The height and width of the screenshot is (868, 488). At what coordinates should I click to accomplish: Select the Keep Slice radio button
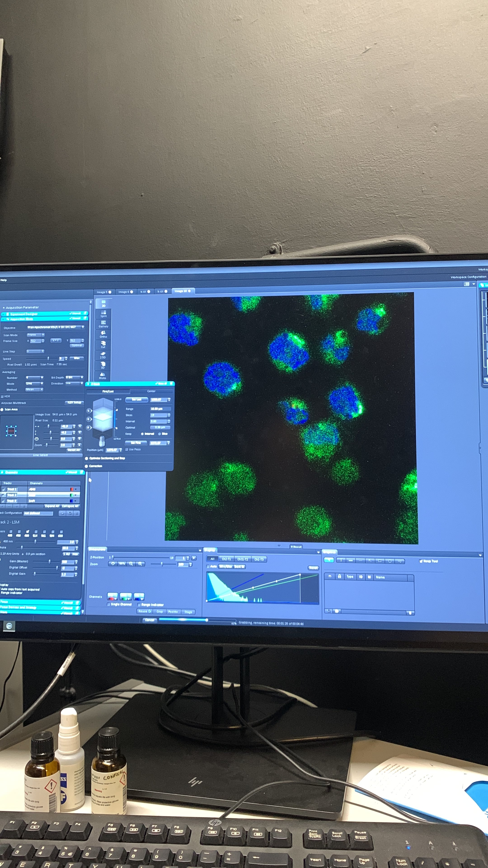pos(160,434)
